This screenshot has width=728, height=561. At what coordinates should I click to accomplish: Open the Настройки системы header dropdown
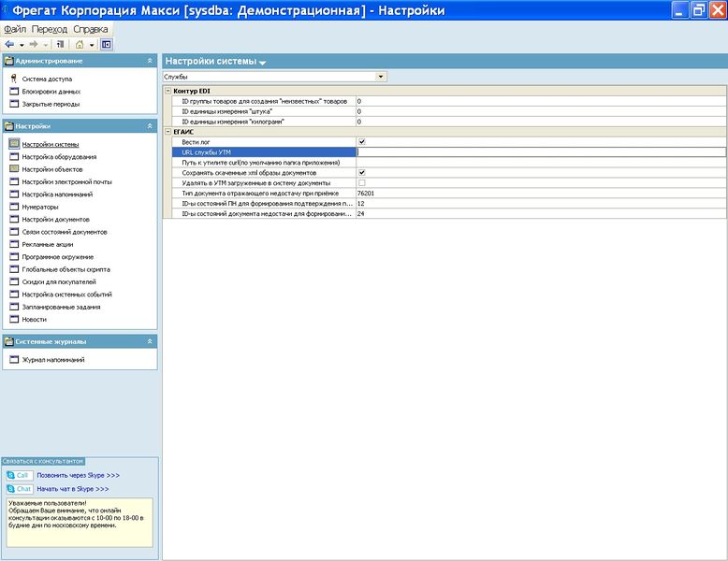(262, 63)
